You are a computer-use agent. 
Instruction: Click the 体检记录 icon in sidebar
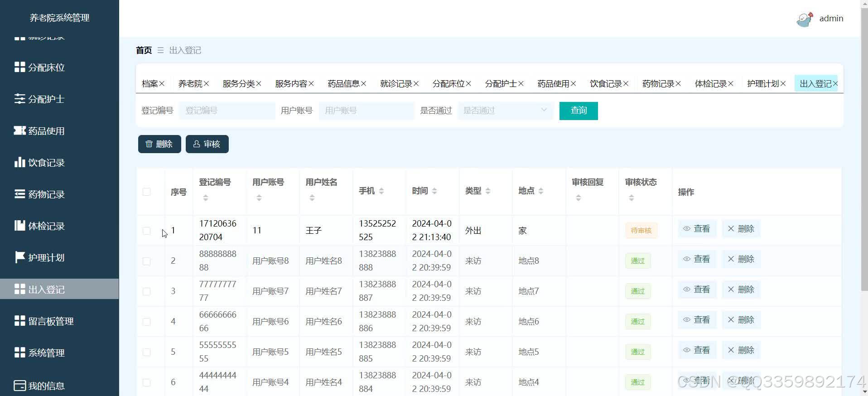click(19, 226)
